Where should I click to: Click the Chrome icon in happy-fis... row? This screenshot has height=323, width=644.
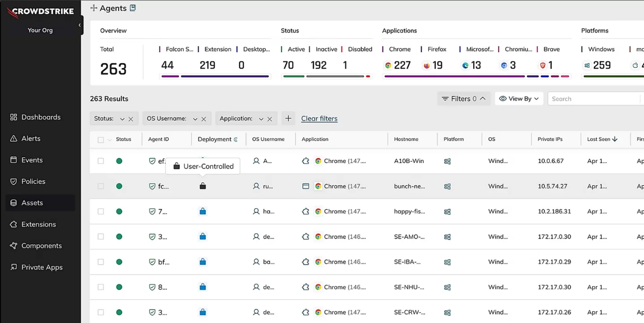[x=318, y=211]
